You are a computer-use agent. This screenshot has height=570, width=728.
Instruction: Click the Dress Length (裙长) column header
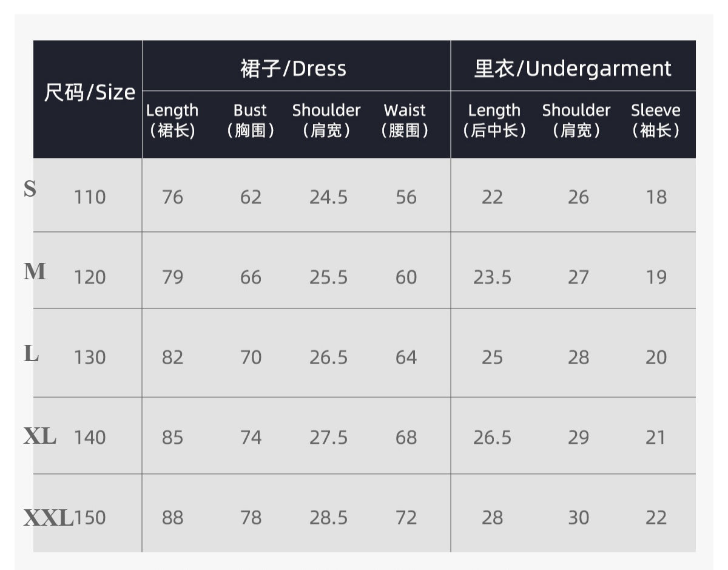click(x=172, y=120)
